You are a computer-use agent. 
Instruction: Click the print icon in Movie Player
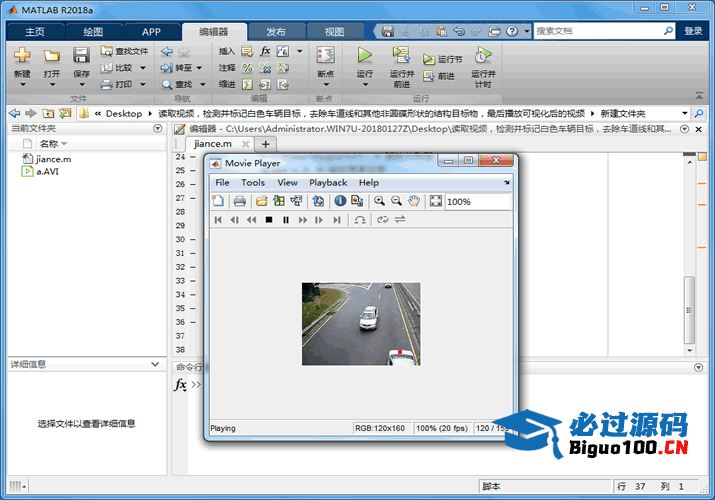(x=240, y=201)
